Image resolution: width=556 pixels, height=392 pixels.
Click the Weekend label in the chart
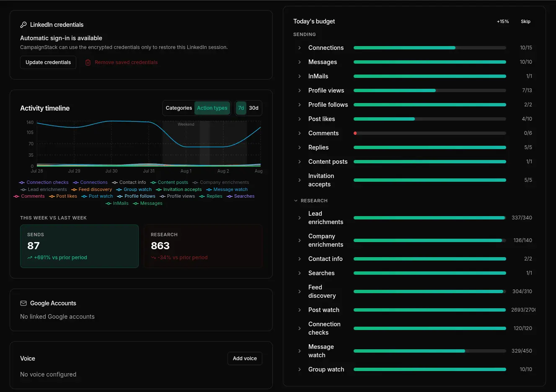pos(186,124)
